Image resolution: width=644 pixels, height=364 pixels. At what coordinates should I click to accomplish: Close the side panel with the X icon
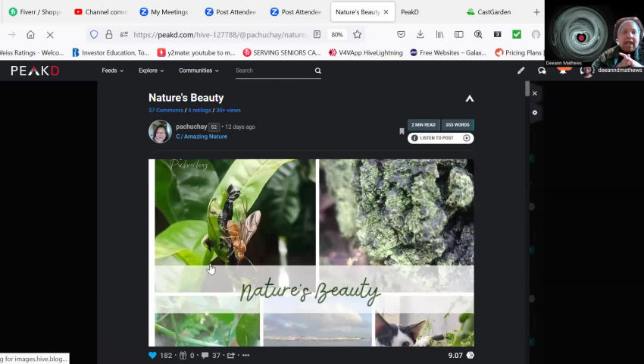pyautogui.click(x=535, y=93)
